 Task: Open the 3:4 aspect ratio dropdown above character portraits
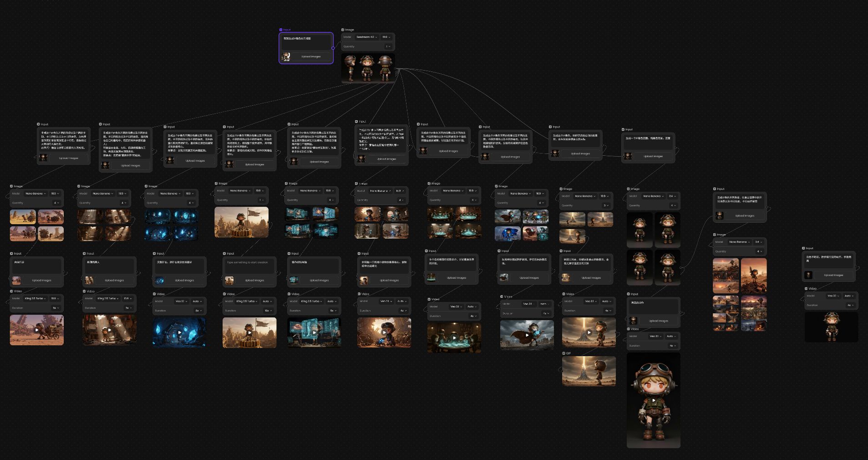672,196
